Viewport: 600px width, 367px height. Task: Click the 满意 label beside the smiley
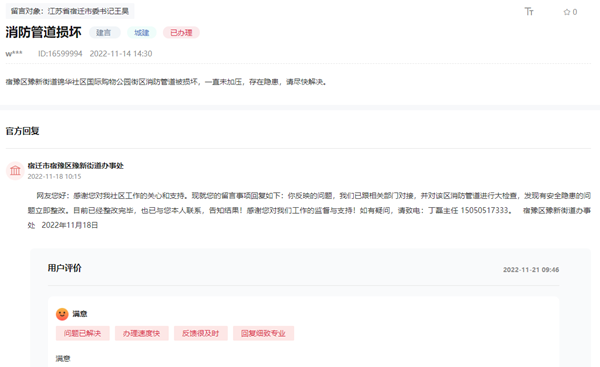pyautogui.click(x=80, y=314)
